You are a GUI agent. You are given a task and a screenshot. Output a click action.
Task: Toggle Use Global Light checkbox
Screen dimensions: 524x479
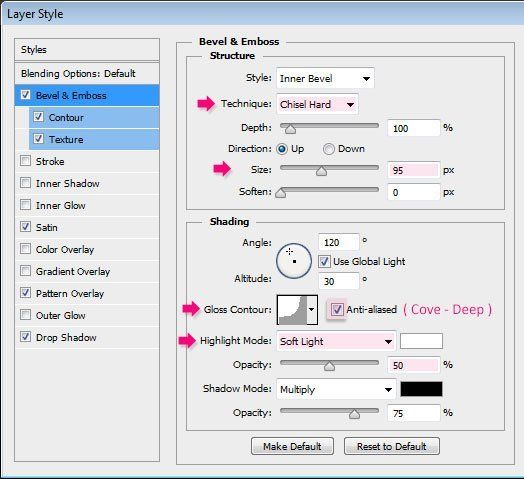click(324, 261)
